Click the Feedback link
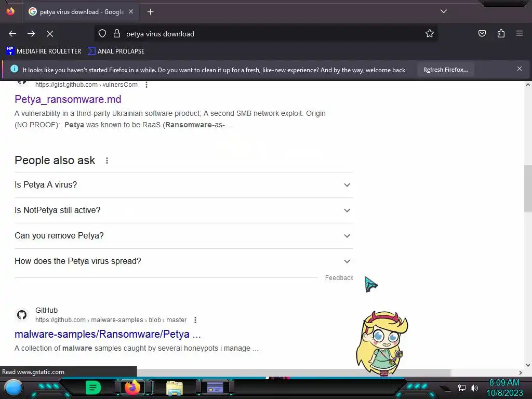532x399 pixels. click(339, 278)
